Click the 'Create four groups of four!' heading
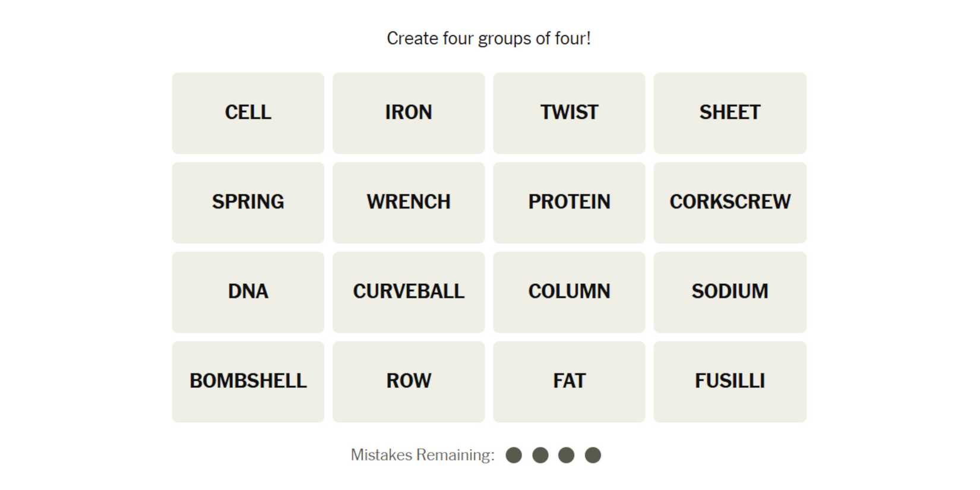 click(489, 39)
